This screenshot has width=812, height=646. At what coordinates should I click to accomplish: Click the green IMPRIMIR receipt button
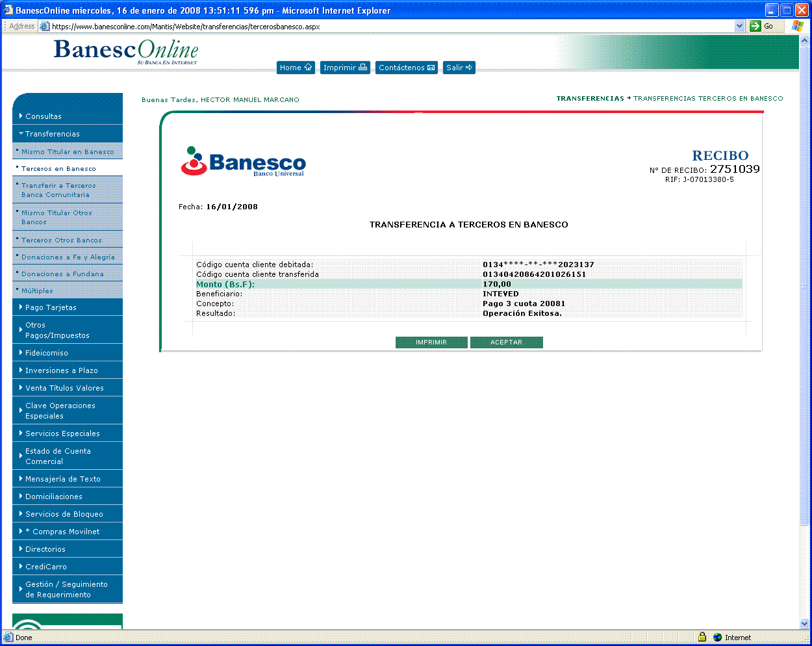click(431, 342)
